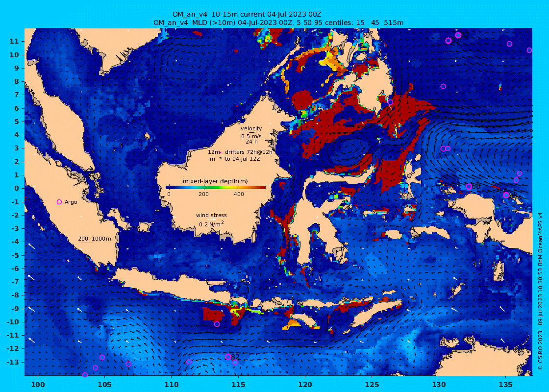549x392 pixels.
Task: Click Argo circle beside dark red patch south of Java
Action: pos(217,324)
